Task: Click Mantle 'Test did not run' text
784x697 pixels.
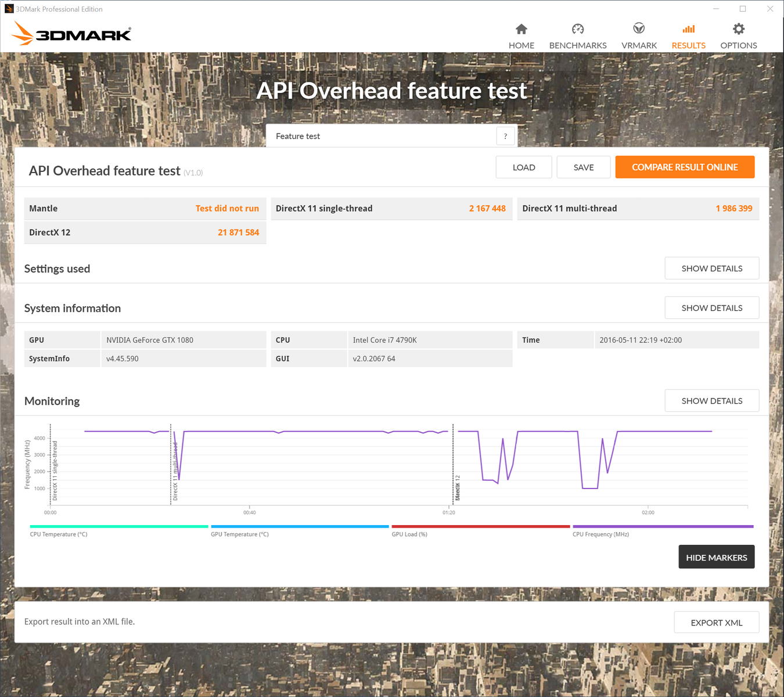Action: click(227, 209)
